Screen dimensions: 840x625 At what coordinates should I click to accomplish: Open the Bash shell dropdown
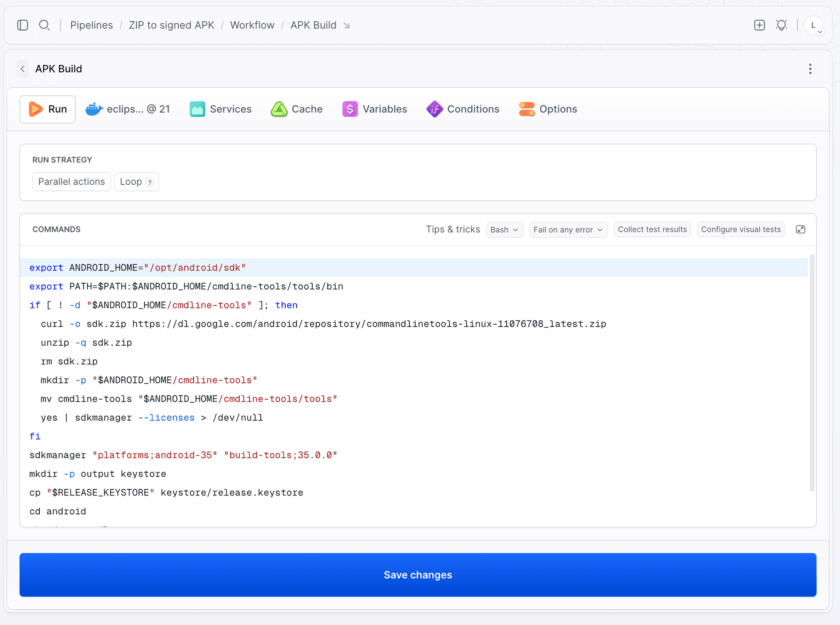(x=504, y=230)
